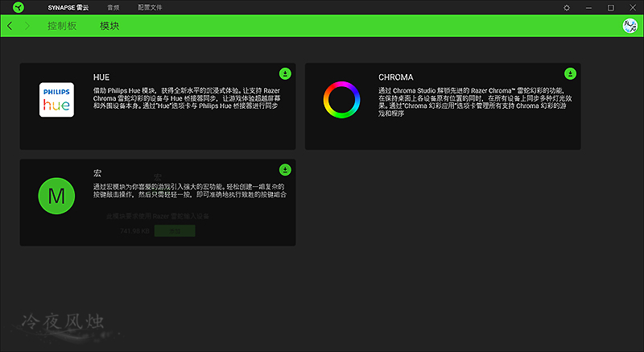This screenshot has width=644, height=352.
Task: Select the HUE module title
Action: 101,77
